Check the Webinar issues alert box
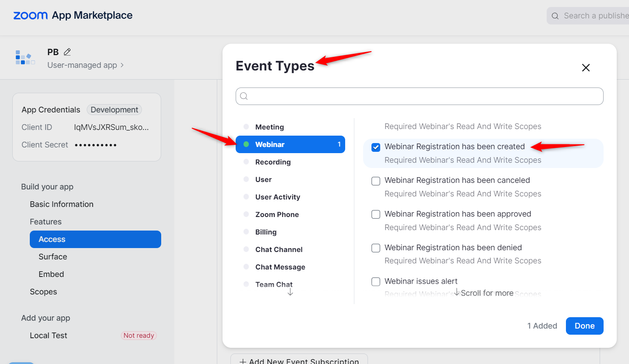 pos(376,282)
